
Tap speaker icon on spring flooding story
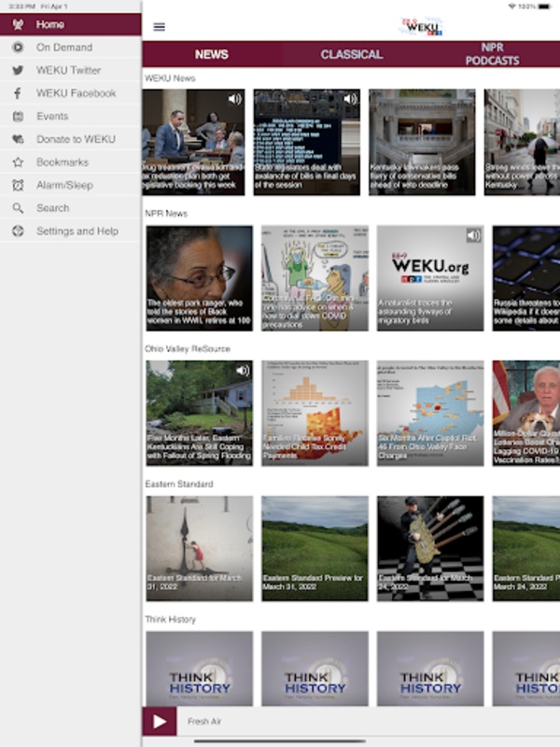tap(243, 370)
